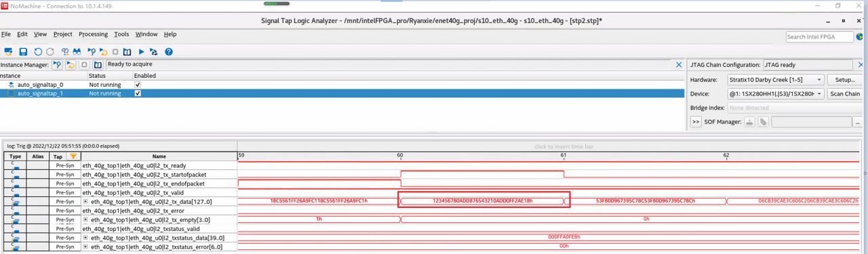Open the Tools menu
This screenshot has width=868, height=254.
click(x=121, y=34)
